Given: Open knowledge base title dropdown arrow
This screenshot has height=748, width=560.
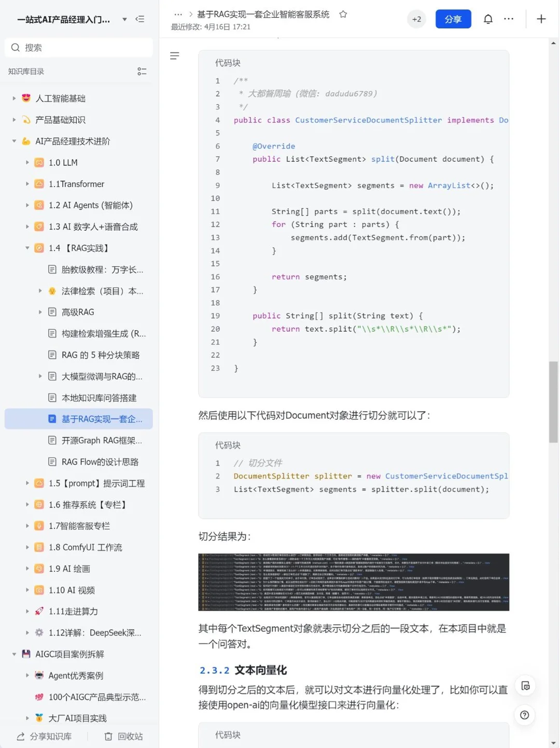Looking at the screenshot, I should [124, 19].
